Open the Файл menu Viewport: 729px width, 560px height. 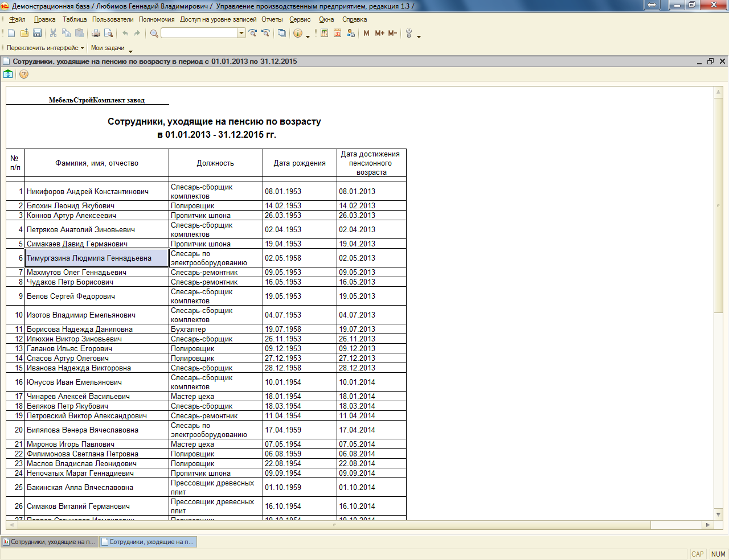click(17, 19)
